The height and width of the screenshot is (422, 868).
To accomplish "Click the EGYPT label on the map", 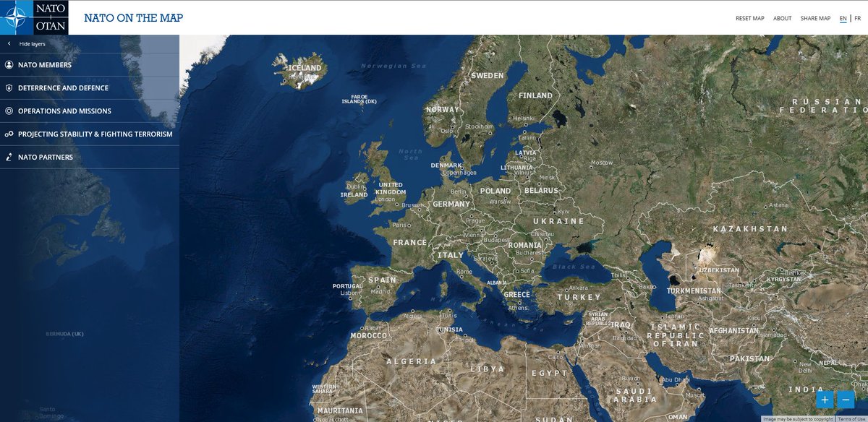I will pyautogui.click(x=550, y=374).
